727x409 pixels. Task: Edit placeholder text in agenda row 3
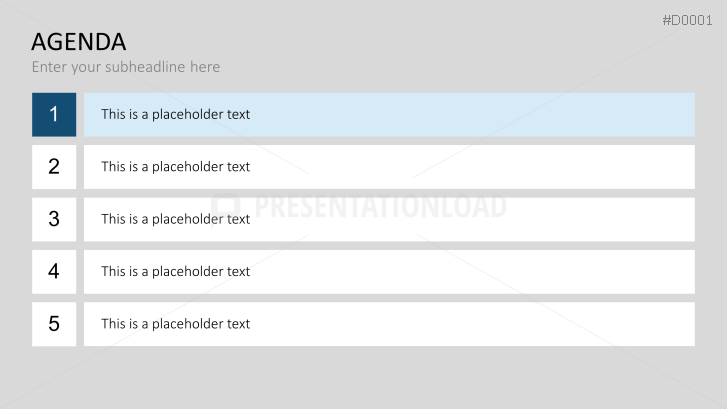[x=175, y=219]
